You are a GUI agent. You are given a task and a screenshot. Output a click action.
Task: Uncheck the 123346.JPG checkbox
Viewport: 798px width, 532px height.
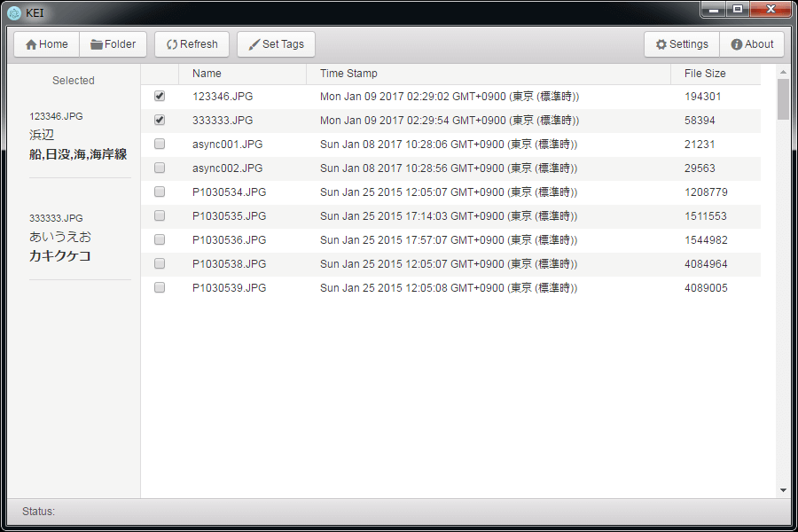(160, 96)
